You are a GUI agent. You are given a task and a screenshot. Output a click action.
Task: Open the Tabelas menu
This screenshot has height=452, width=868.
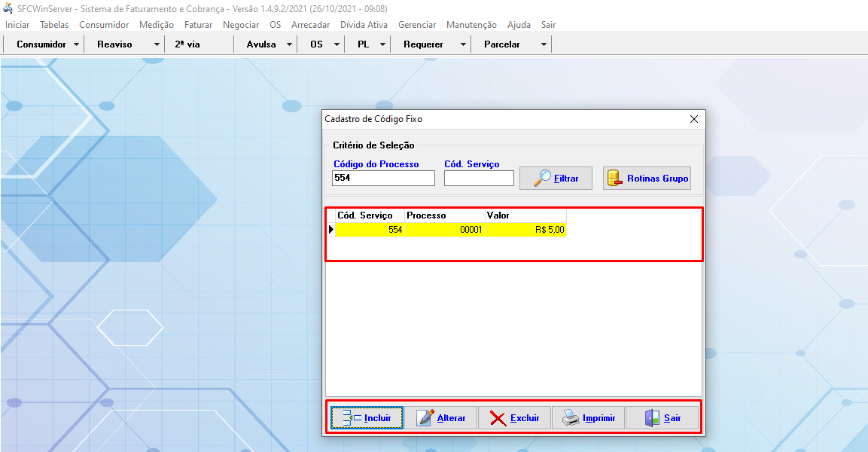coord(54,25)
